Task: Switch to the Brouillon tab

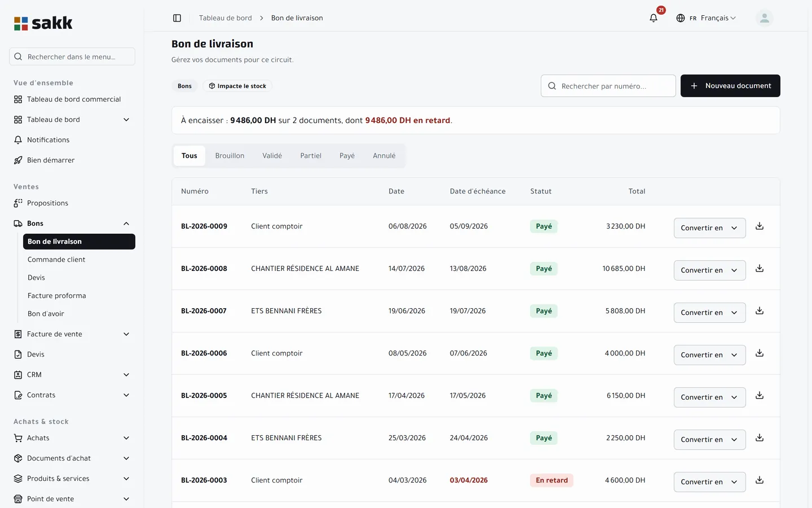Action: 230,156
